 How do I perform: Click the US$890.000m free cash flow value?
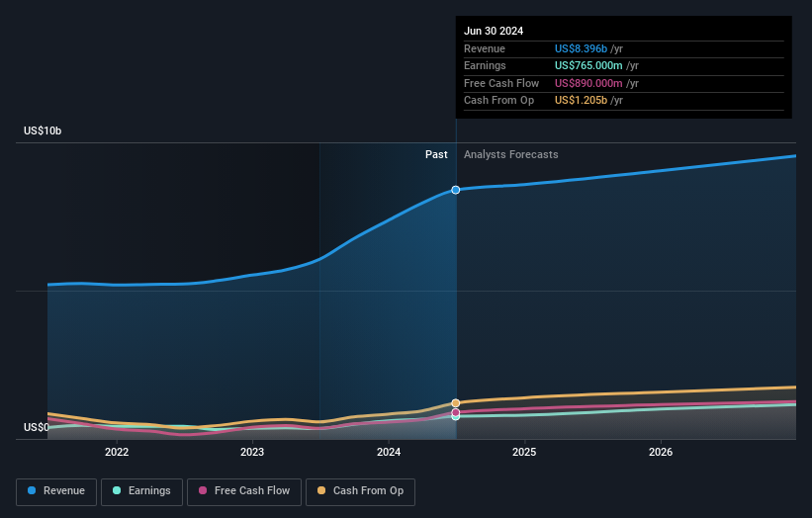pos(588,83)
